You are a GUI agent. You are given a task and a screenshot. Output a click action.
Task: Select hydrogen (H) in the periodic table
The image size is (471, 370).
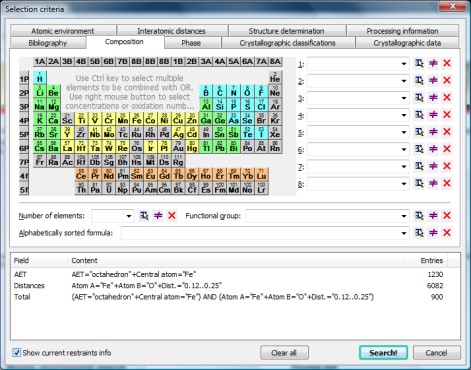[40, 77]
